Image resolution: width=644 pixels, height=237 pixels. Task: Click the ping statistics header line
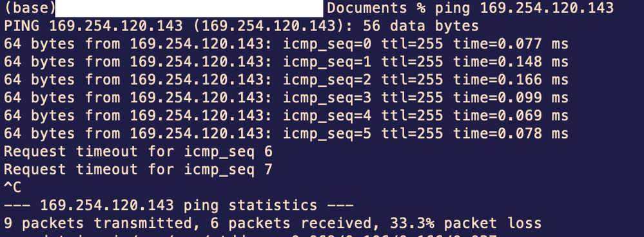coord(179,205)
